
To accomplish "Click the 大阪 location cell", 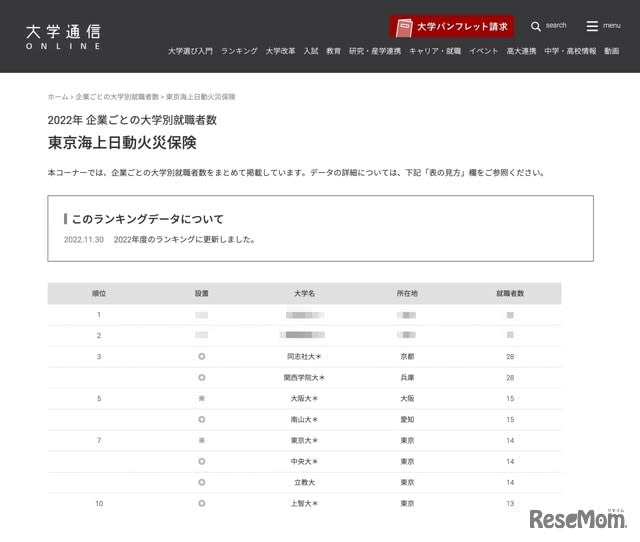I will [x=407, y=399].
